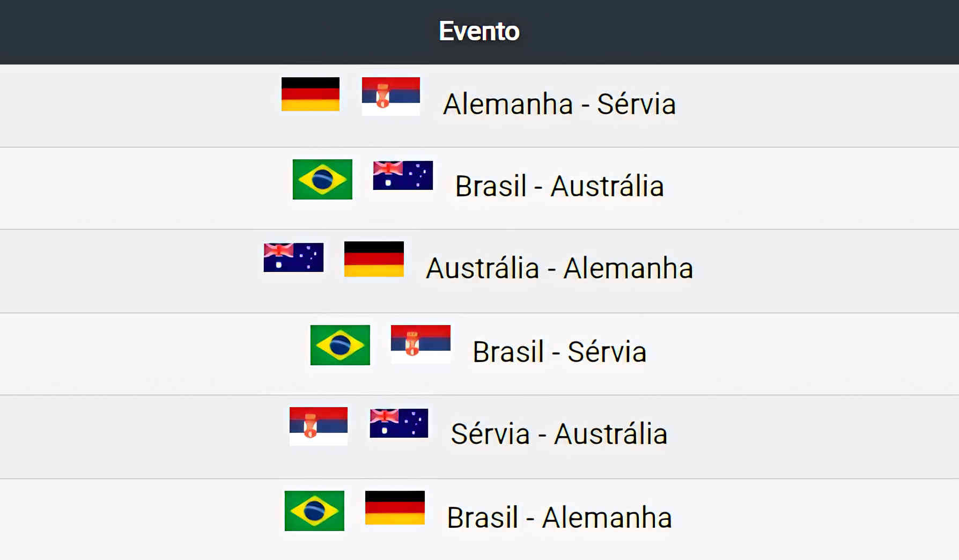Click Serbia flag in Brasil - Sérvia row

pos(421,344)
